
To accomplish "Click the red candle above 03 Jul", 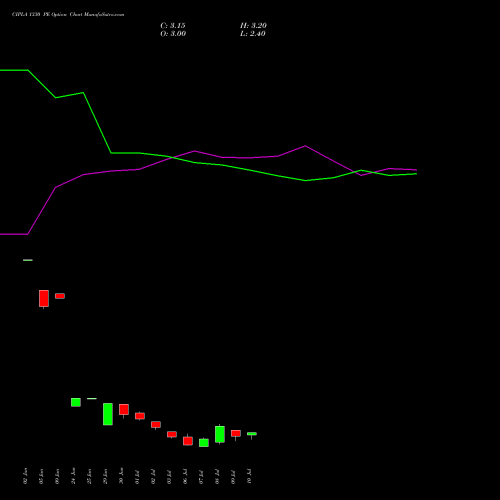I will coord(172,434).
